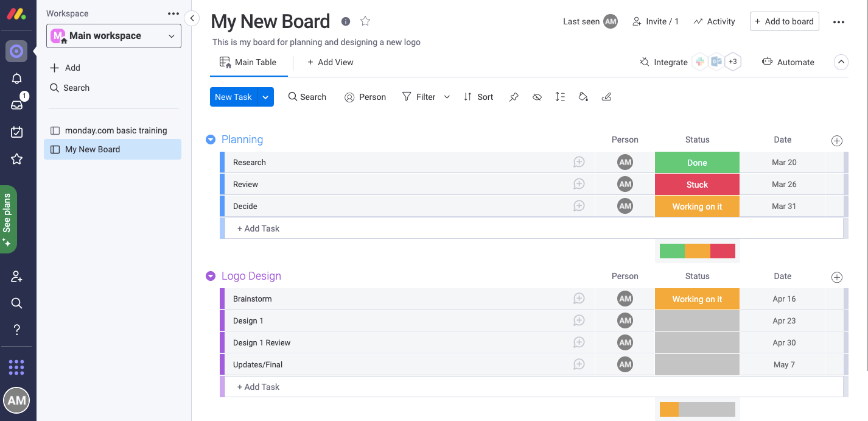Toggle the Favorites section in the sidebar
This screenshot has height=421, width=868.
[x=16, y=159]
